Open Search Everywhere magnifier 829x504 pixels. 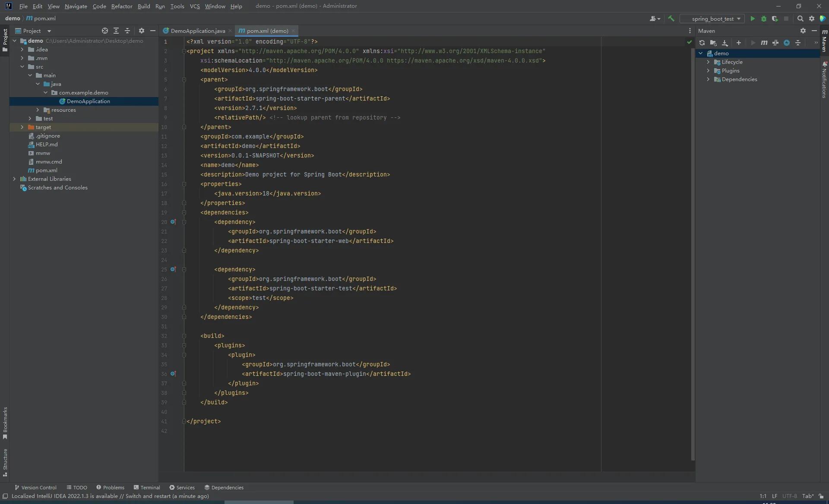click(801, 19)
